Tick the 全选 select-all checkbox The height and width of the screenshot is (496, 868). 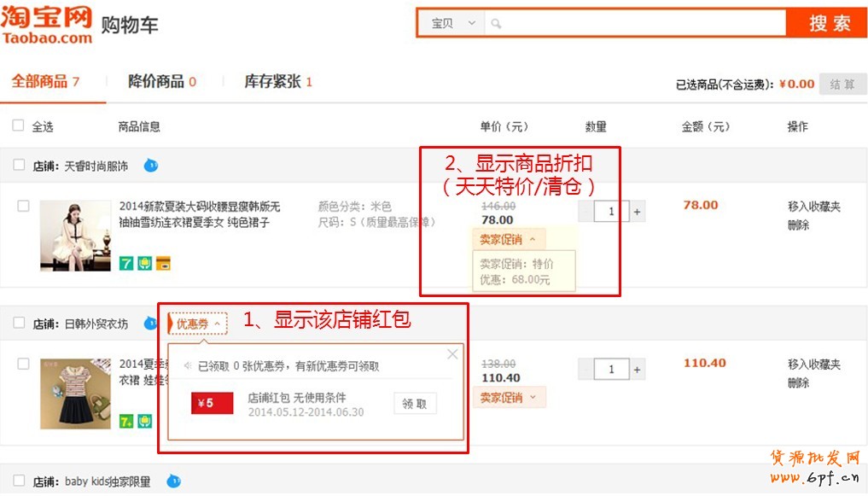(19, 126)
